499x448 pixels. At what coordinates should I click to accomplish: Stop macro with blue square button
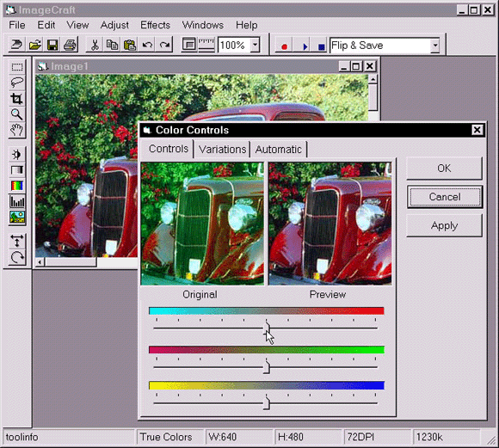click(x=322, y=46)
